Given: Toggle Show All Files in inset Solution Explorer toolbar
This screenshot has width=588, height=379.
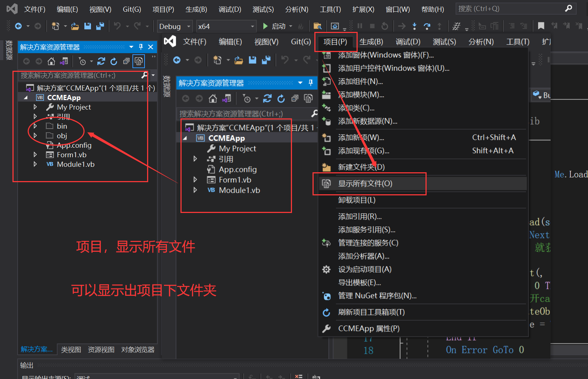Looking at the screenshot, I should pos(308,98).
